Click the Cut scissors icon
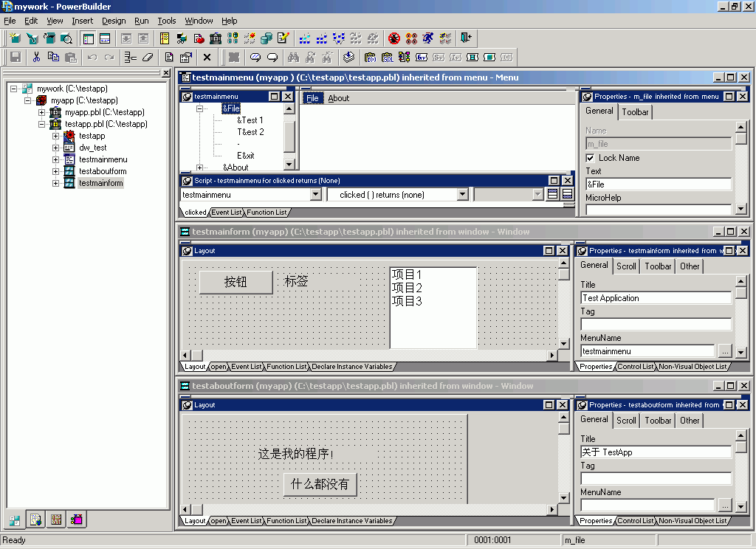Image resolution: width=756 pixels, height=549 pixels. click(36, 58)
